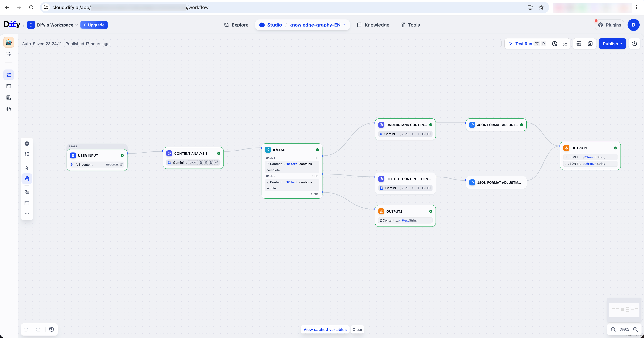
Task: Open run history clock icon beside Test Run
Action: pos(554,44)
